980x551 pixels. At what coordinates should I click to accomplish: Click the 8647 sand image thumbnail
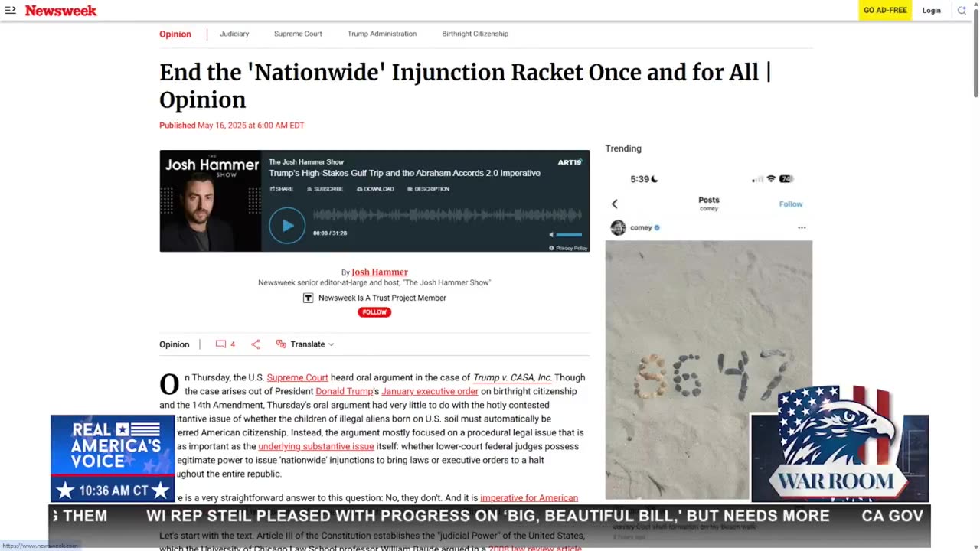[x=708, y=370]
